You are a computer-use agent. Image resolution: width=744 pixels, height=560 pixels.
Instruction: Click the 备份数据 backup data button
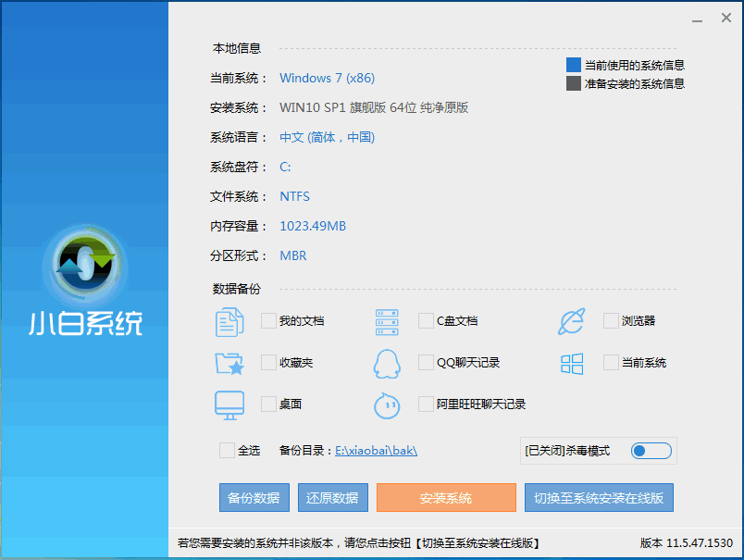[x=254, y=498]
